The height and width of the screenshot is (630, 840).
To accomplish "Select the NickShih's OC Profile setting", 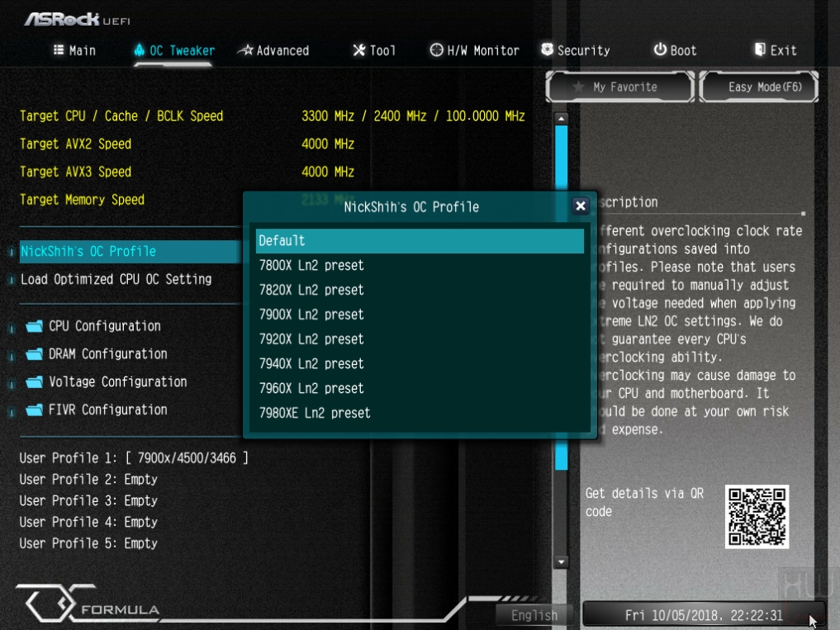I will point(131,251).
